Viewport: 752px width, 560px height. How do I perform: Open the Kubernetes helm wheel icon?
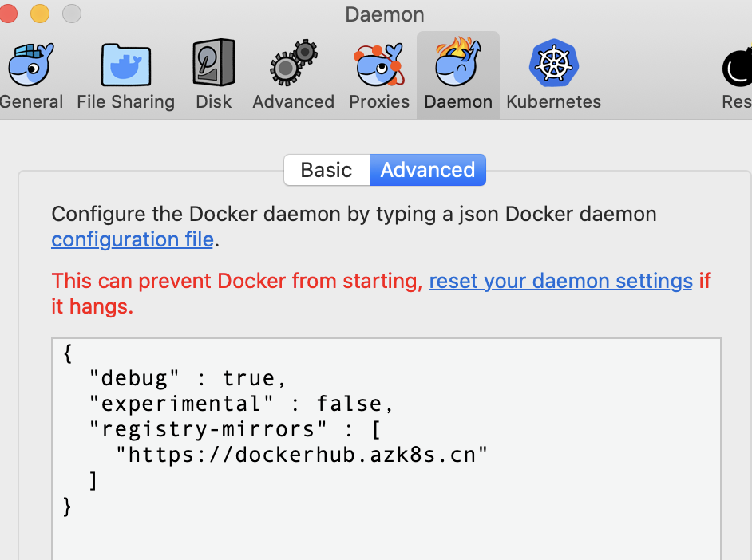pos(553,64)
